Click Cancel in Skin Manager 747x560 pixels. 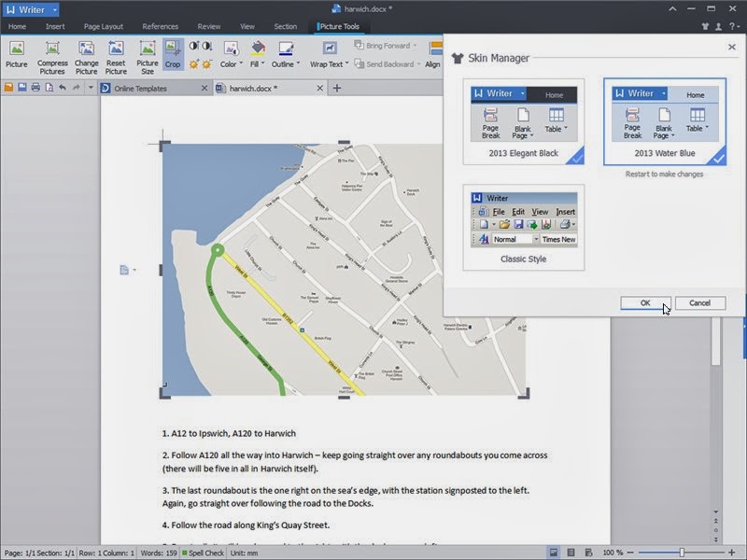pyautogui.click(x=699, y=302)
